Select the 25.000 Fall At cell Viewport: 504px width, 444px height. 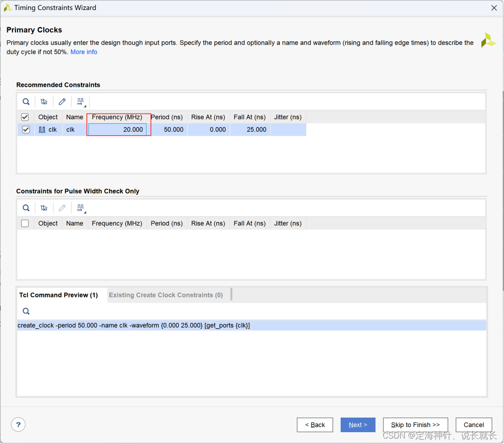click(250, 130)
